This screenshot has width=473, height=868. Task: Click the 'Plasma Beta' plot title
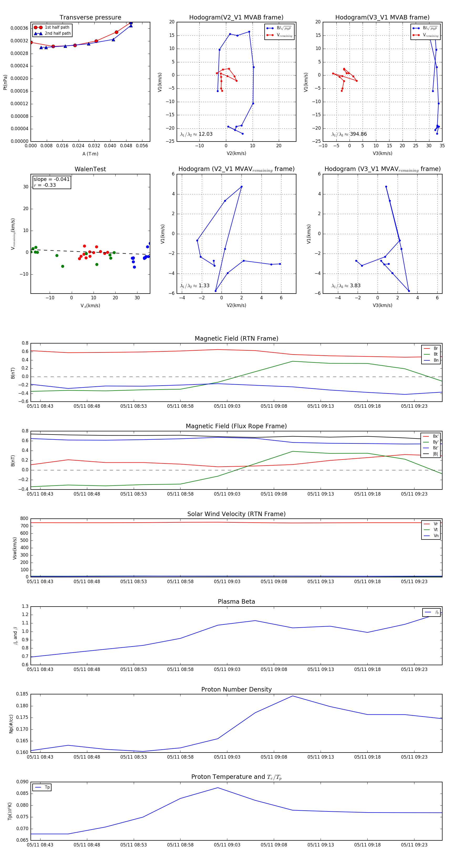[x=236, y=602]
